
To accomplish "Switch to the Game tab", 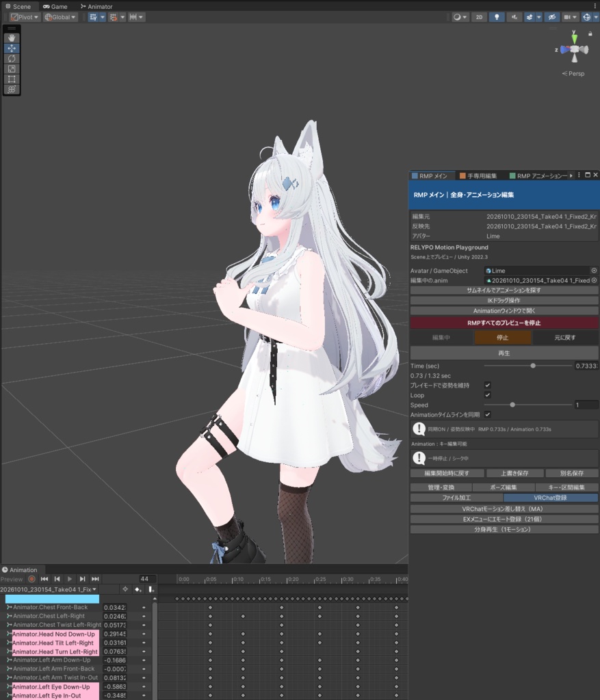I will click(55, 6).
